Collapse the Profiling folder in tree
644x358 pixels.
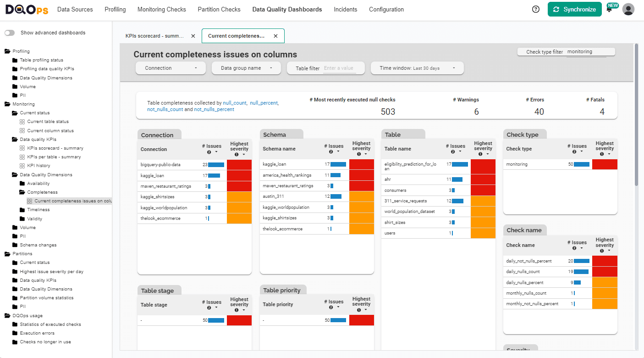point(7,51)
